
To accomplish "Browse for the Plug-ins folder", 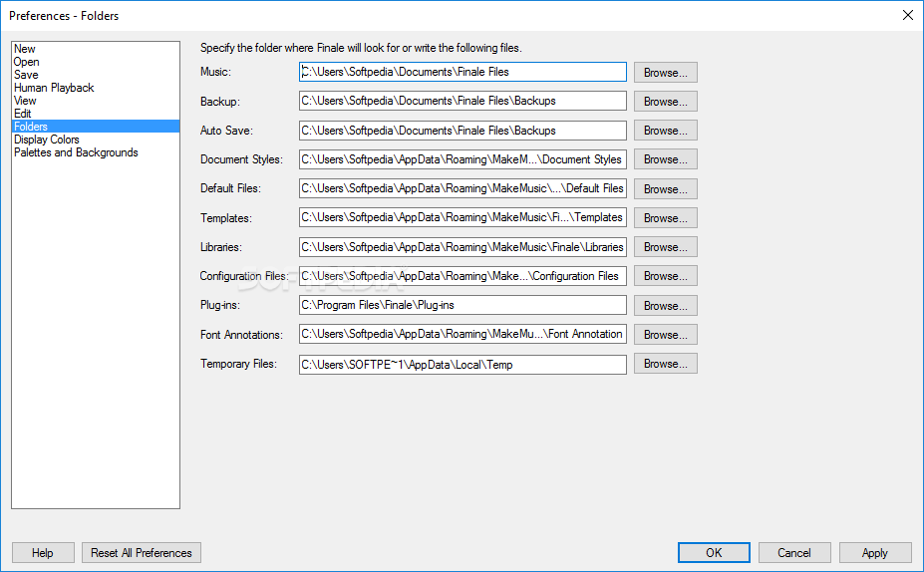I will pos(665,306).
